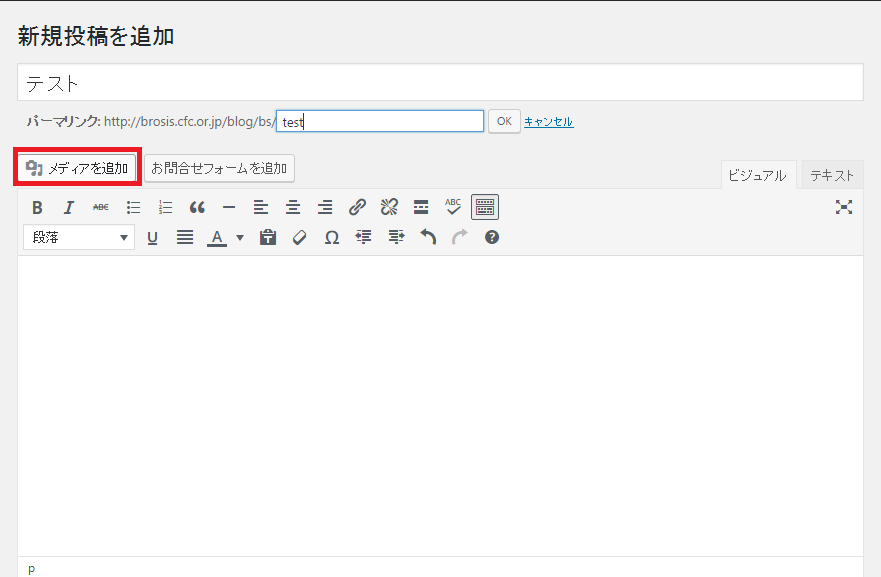Viewport: 881px width, 577px height.
Task: Click the insert/edit link icon
Action: 357,207
